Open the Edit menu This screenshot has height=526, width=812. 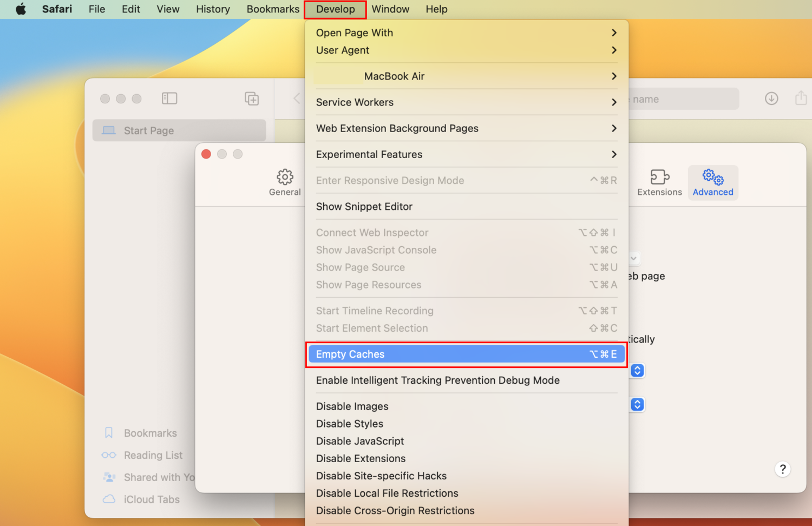[x=131, y=9]
